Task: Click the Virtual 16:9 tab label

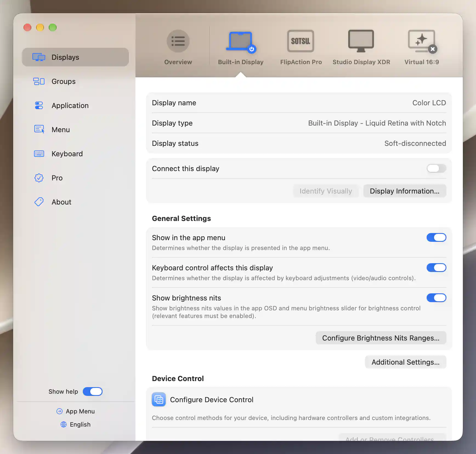Action: click(x=422, y=62)
